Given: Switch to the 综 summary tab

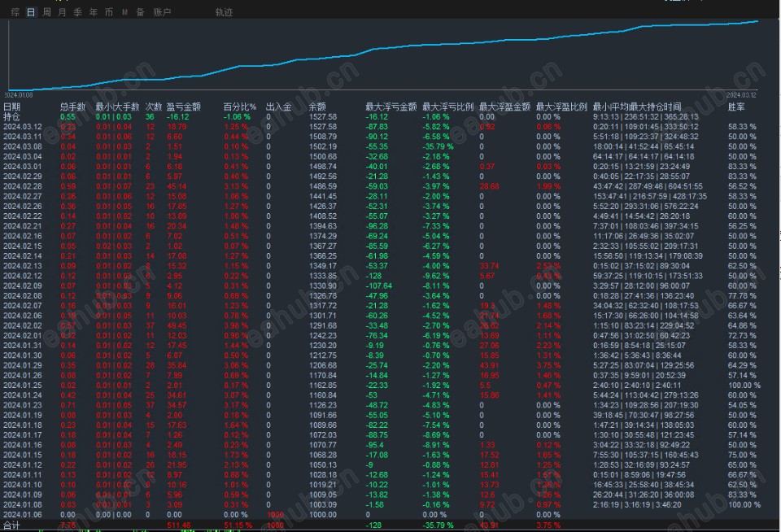Looking at the screenshot, I should [x=15, y=12].
